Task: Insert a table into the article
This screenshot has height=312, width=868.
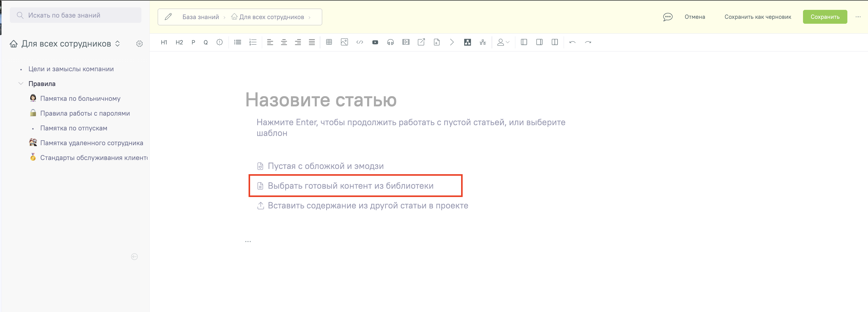Action: point(329,42)
